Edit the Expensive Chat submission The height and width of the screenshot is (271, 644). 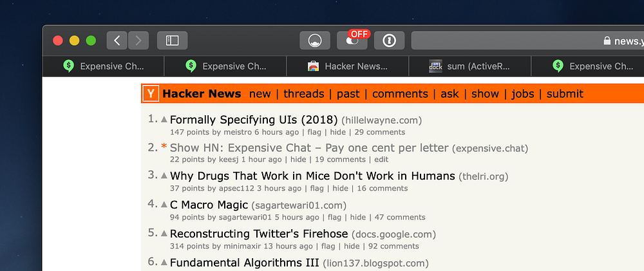click(381, 159)
